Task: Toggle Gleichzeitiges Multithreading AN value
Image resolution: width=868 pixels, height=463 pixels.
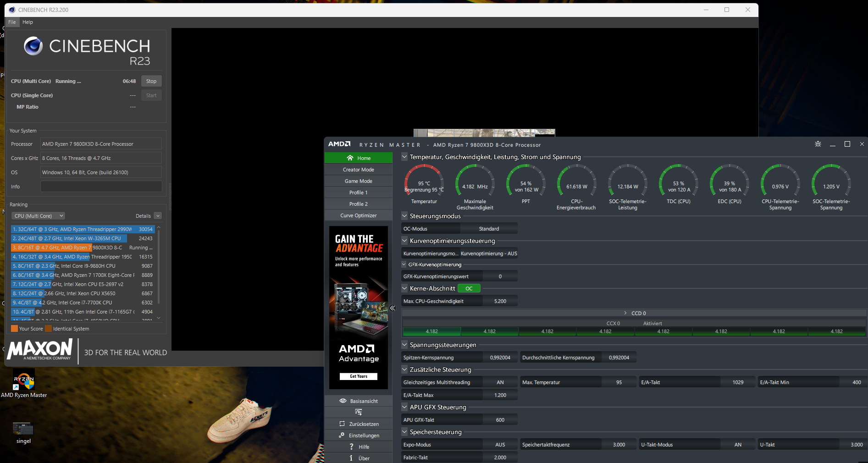Action: pos(500,382)
